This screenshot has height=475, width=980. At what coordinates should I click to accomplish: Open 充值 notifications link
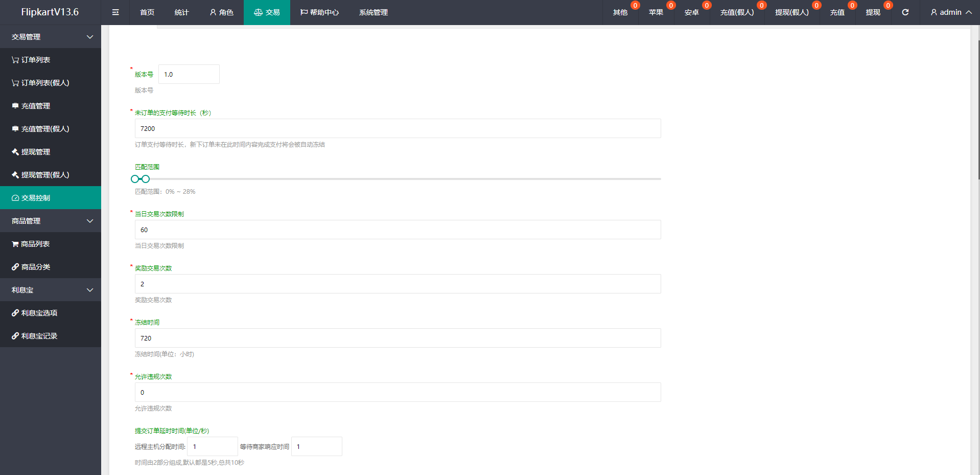point(837,12)
